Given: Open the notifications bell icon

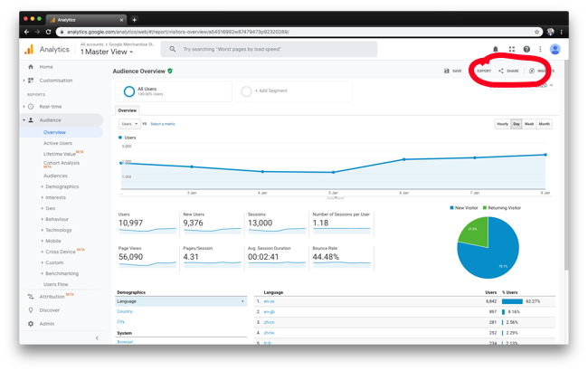Looking at the screenshot, I should pyautogui.click(x=496, y=49).
